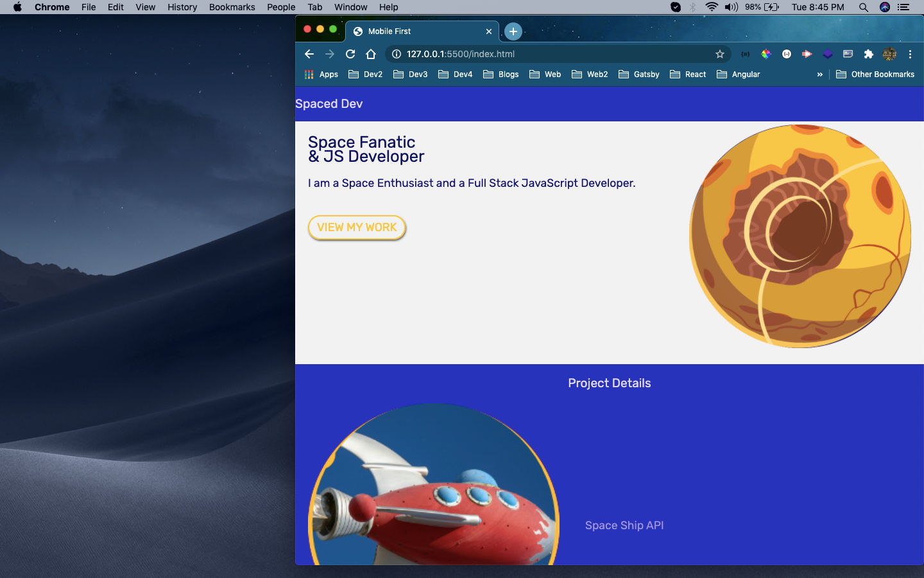Open the Apps shortcut in bookmarks bar
The image size is (924, 578).
(x=321, y=74)
